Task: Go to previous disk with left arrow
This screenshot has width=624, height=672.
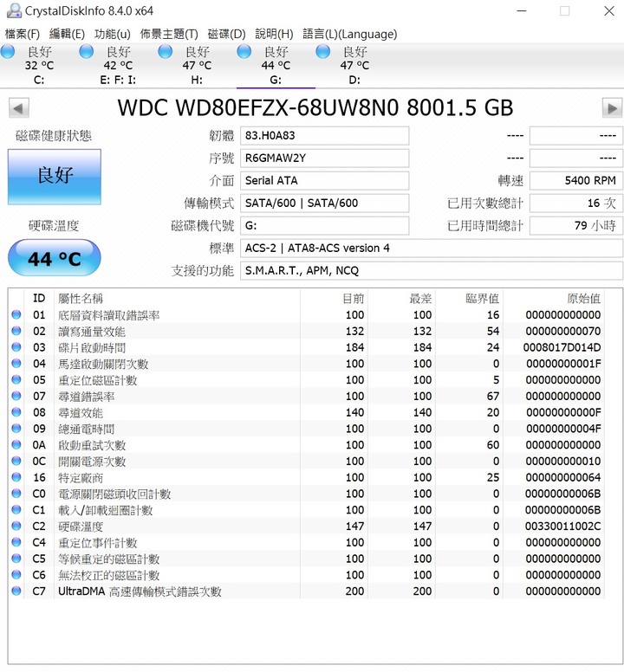Action: (x=19, y=108)
